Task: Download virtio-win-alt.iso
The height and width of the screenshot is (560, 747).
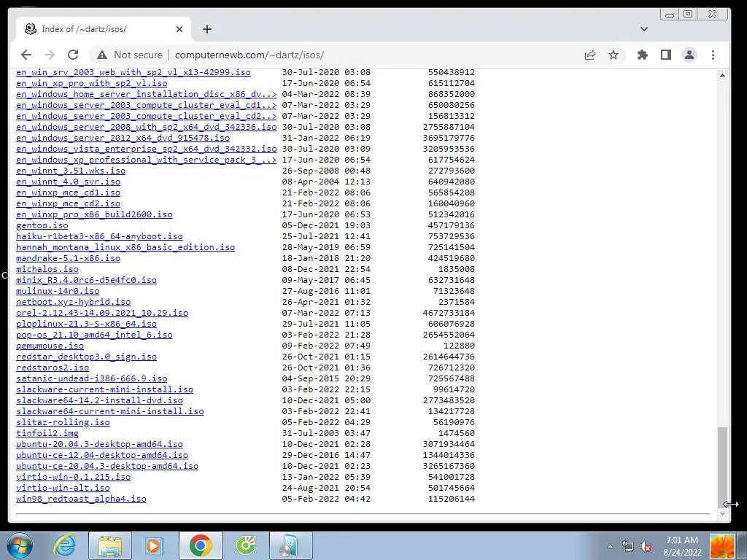Action: click(x=63, y=488)
